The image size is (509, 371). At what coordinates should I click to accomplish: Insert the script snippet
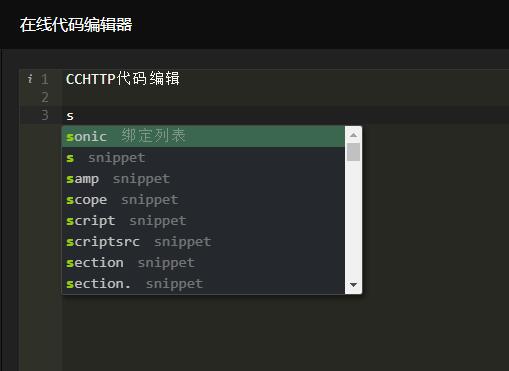pos(203,221)
